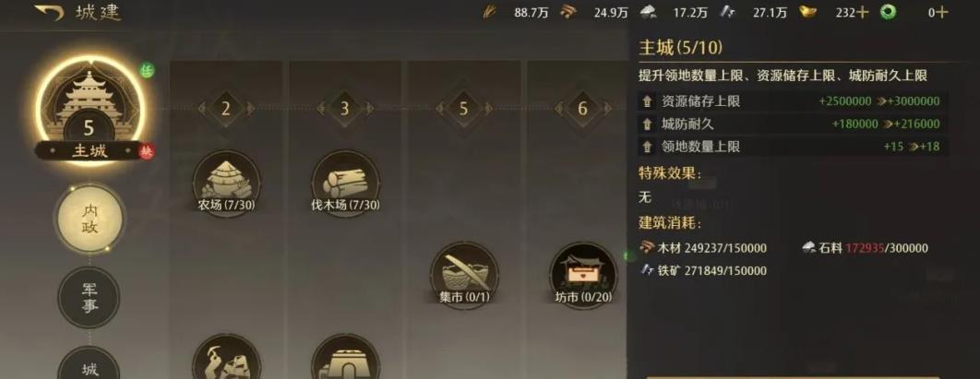Select the 集市 market building
Viewport: 980px width, 379px height.
coord(464,276)
